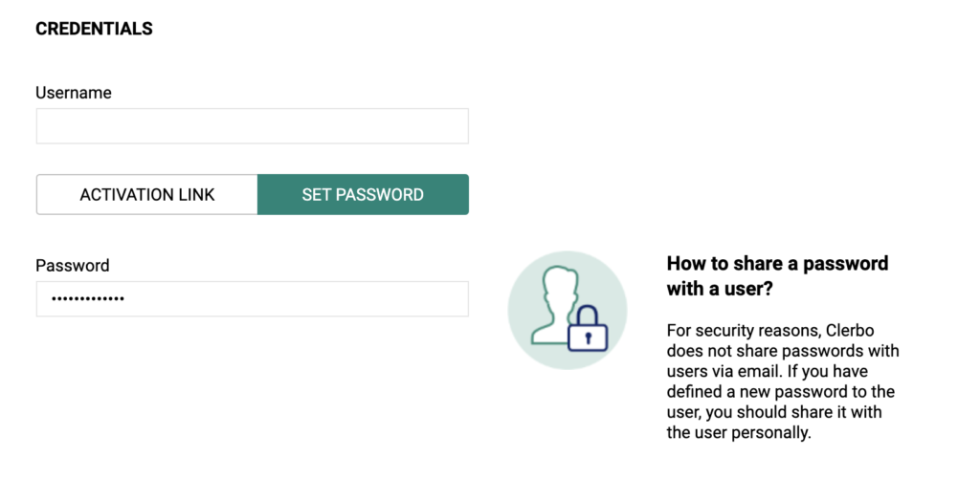Image resolution: width=980 pixels, height=479 pixels.
Task: Click the "For security reasons" sentence start
Action: tap(744, 330)
